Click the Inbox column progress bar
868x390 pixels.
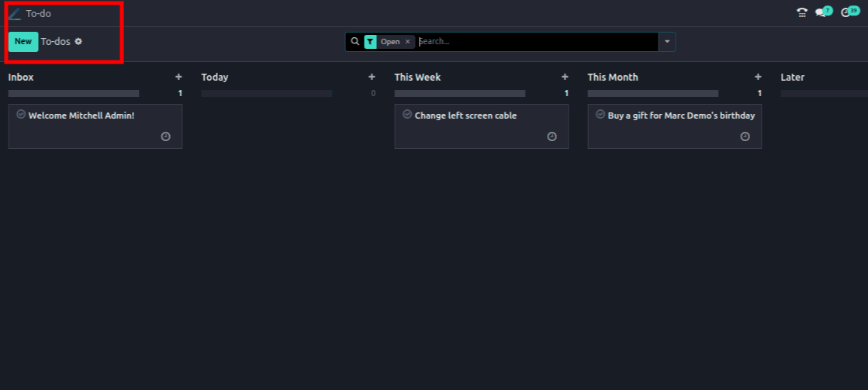tap(74, 93)
